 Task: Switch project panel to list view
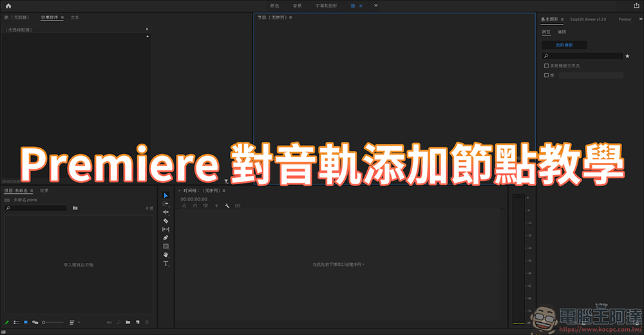[x=16, y=322]
